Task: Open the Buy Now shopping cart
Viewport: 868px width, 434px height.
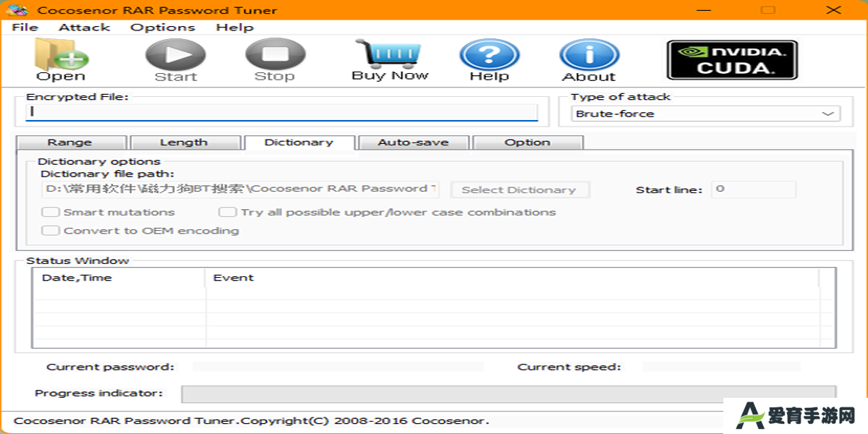Action: click(x=390, y=59)
